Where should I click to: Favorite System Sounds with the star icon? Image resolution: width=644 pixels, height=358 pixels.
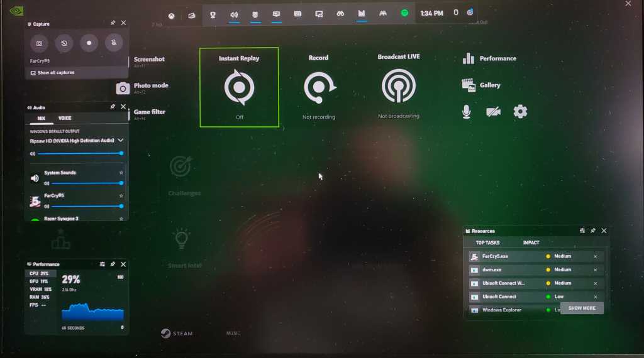click(121, 173)
